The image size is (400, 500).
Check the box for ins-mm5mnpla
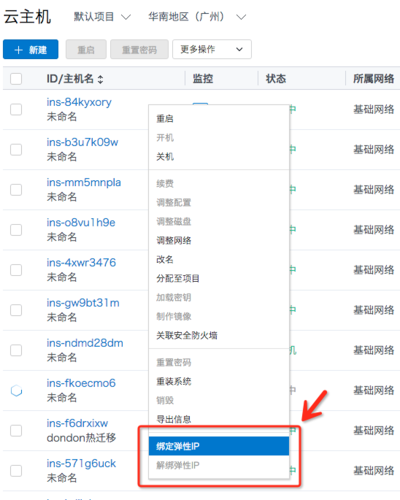(16, 190)
